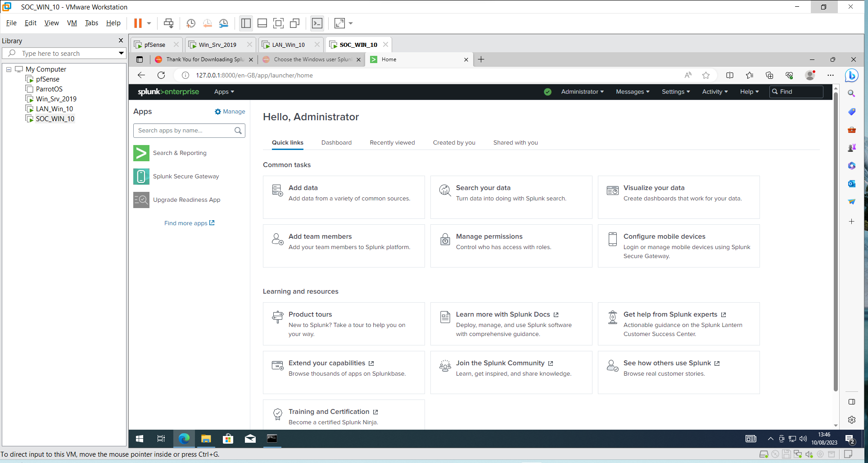Open the Add data card
This screenshot has height=463, width=868.
pyautogui.click(x=344, y=197)
